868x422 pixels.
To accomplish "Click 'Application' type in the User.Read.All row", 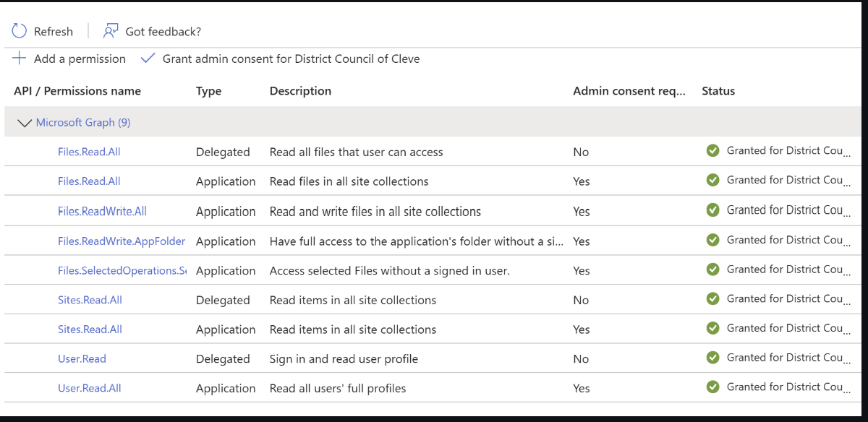I will tap(226, 389).
